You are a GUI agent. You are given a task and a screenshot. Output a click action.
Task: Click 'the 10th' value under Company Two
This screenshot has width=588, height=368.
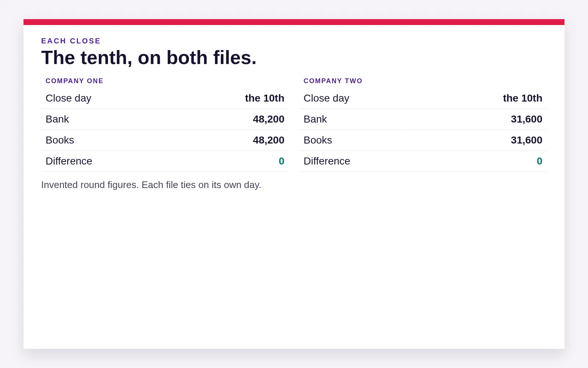(523, 98)
